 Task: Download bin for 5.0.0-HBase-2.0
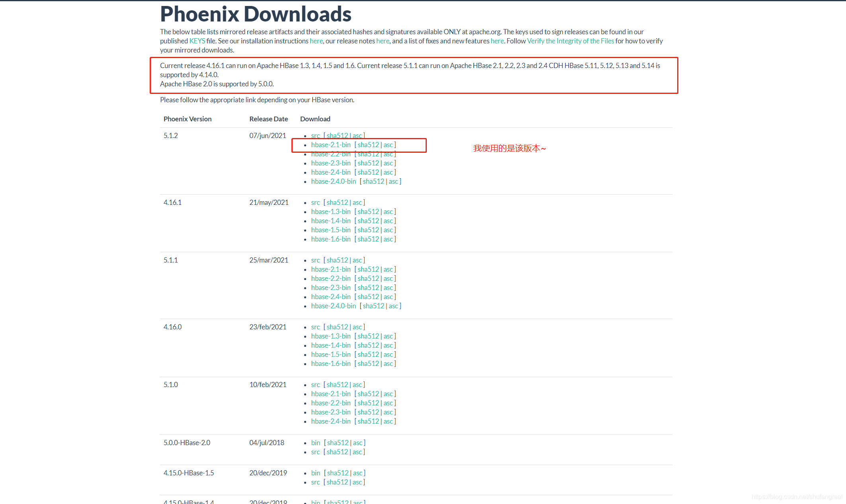(x=315, y=443)
